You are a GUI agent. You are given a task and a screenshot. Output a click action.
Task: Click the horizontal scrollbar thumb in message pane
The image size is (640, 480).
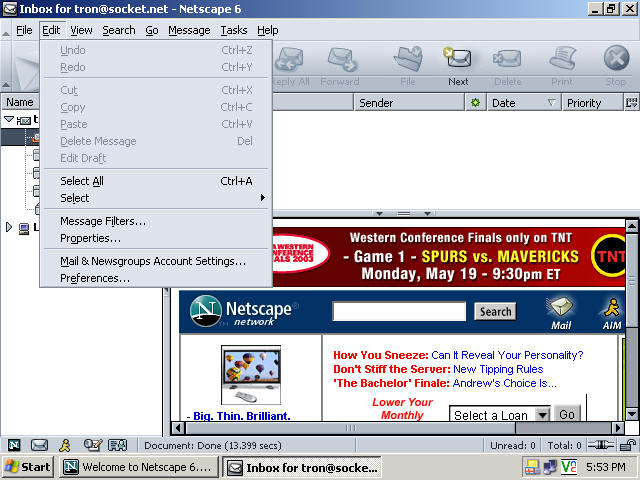click(351, 428)
